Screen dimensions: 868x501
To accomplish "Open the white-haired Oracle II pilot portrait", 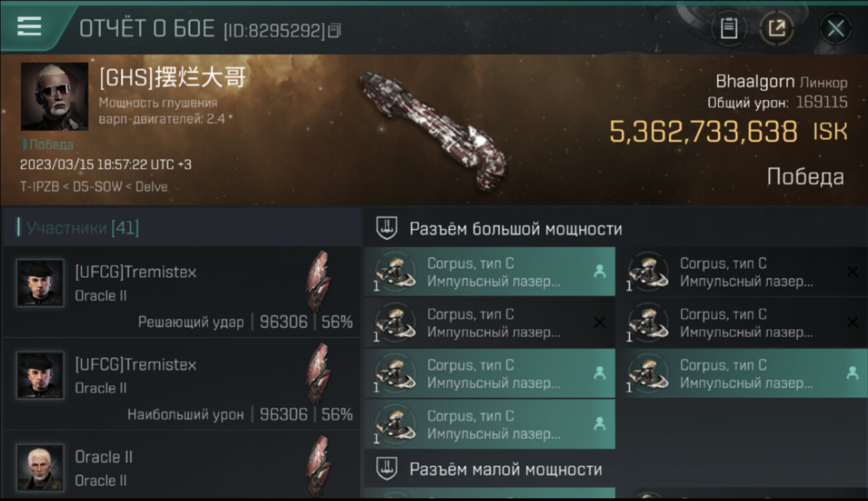I will pos(40,468).
